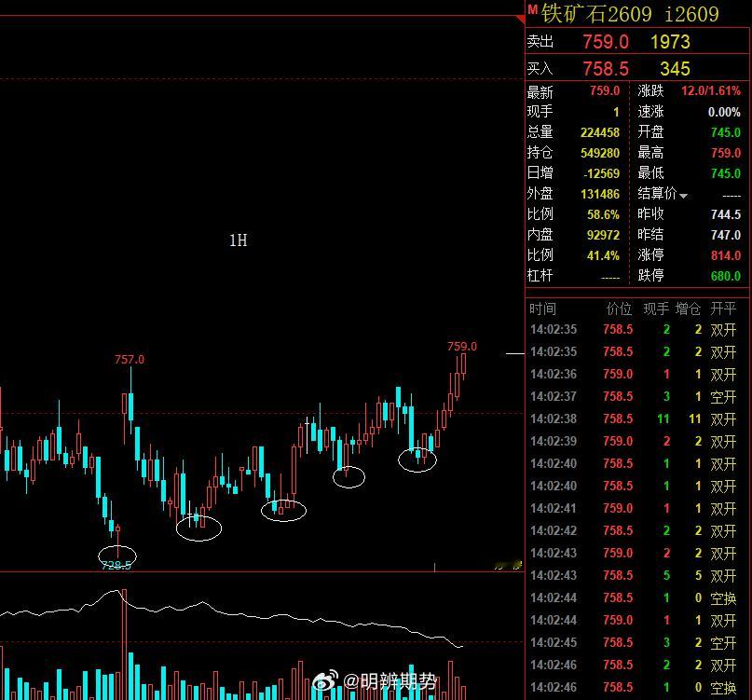
Task: Click the 杠杆 label
Action: click(540, 276)
